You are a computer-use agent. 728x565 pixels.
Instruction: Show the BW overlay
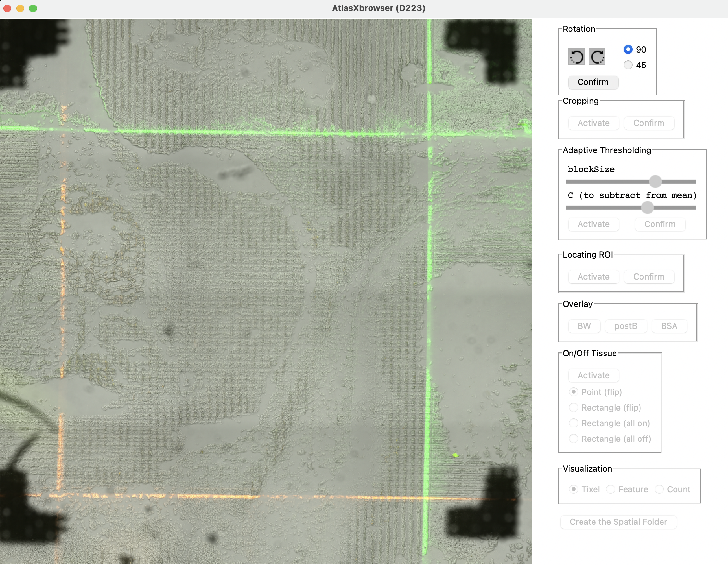[x=584, y=326]
